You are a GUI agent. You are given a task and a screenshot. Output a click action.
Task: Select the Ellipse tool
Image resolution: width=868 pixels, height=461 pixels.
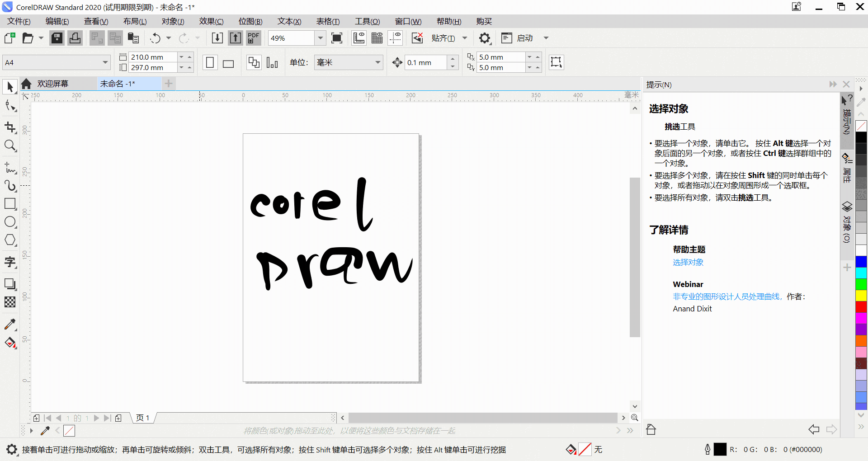(x=10, y=222)
